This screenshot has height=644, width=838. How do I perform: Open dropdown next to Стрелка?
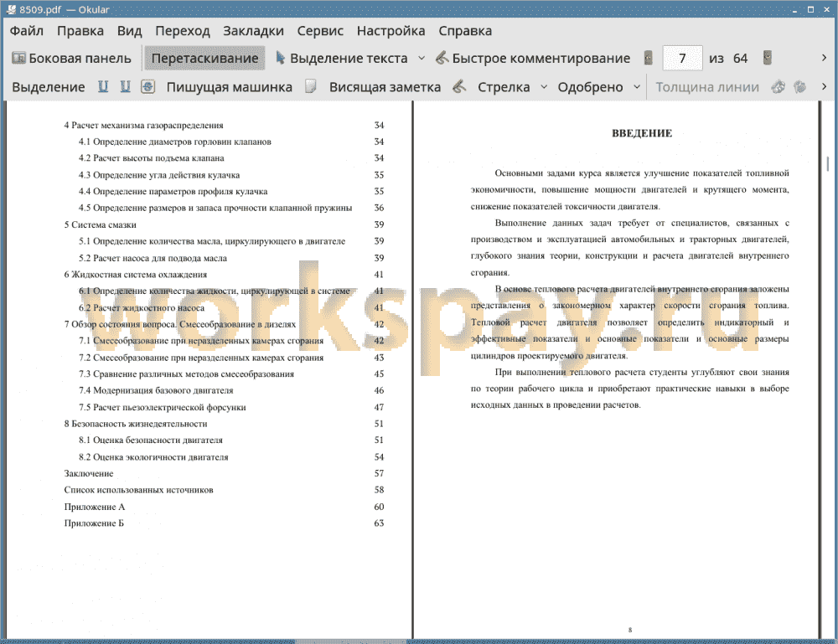tap(544, 86)
